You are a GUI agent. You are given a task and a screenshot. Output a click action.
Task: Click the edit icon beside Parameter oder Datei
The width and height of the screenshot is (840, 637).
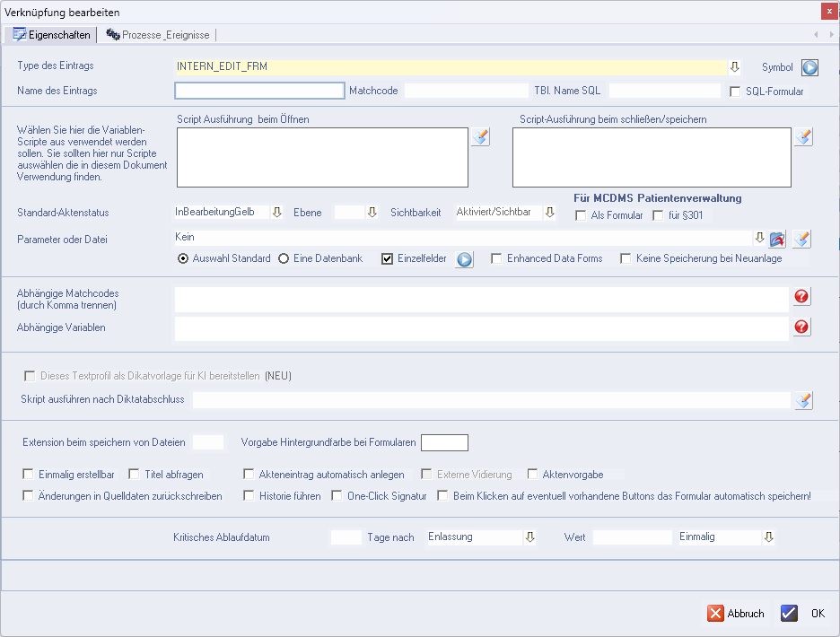click(x=802, y=238)
